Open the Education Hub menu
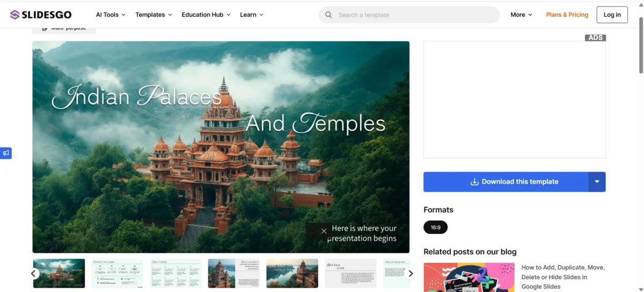Viewport: 644px width, 292px height. click(206, 15)
